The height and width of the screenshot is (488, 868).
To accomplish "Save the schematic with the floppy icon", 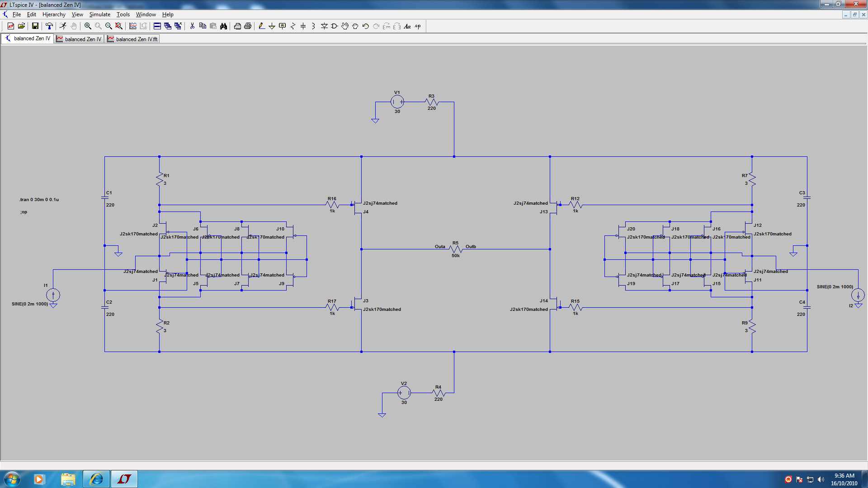I will pos(35,26).
